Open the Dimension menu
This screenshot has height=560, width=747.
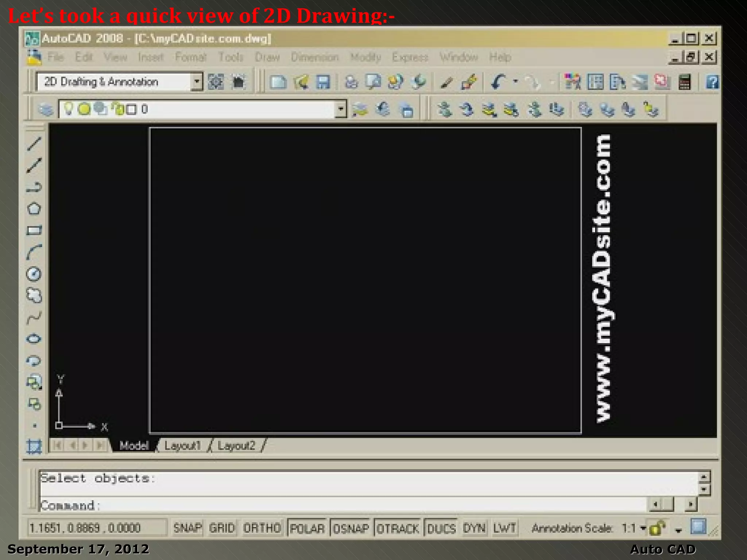click(x=315, y=57)
